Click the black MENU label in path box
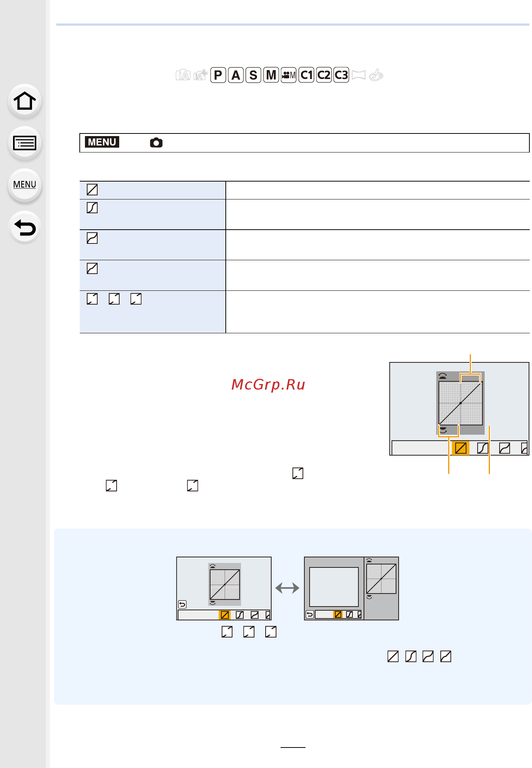Viewport: 532px width, 768px height. pos(102,142)
